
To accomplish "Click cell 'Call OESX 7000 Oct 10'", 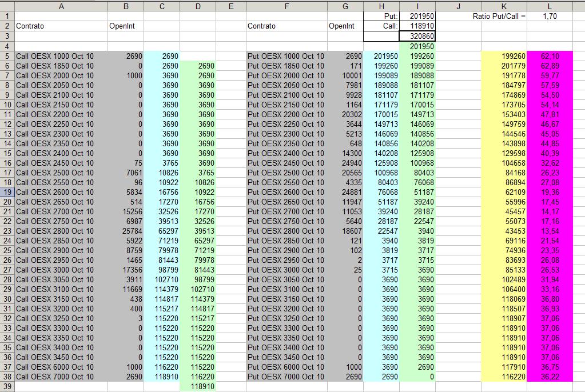I will click(61, 377).
